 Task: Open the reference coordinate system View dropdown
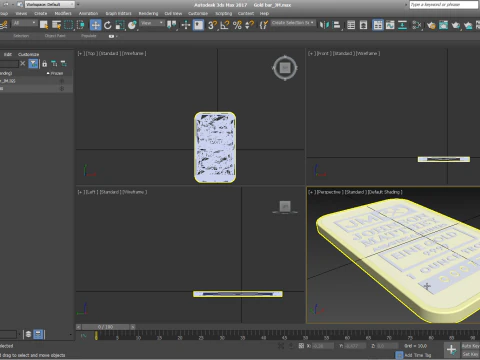point(152,23)
